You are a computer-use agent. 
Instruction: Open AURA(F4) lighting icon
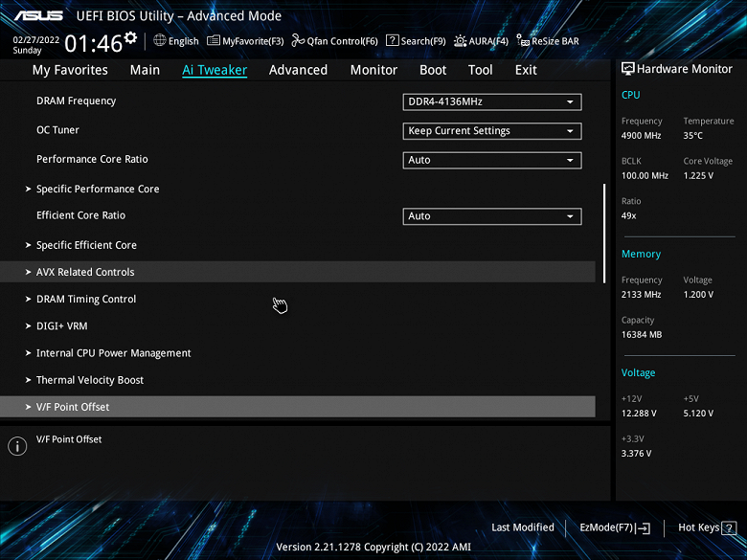461,41
